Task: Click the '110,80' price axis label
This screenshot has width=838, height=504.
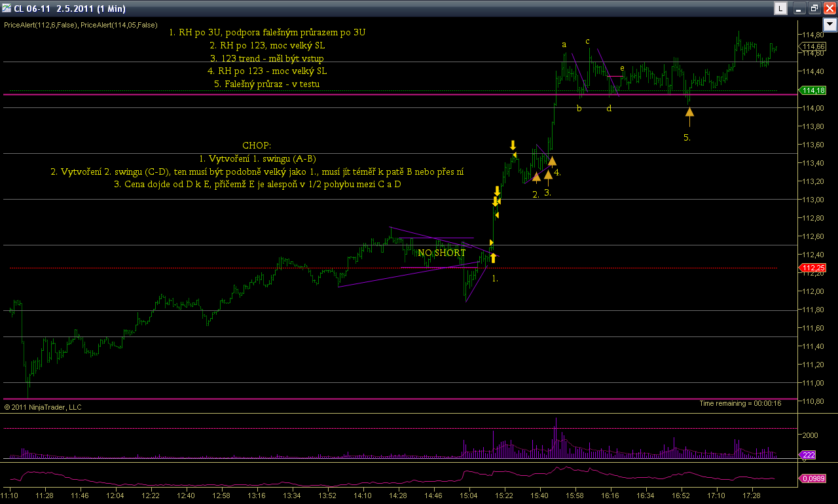Action: coord(812,401)
